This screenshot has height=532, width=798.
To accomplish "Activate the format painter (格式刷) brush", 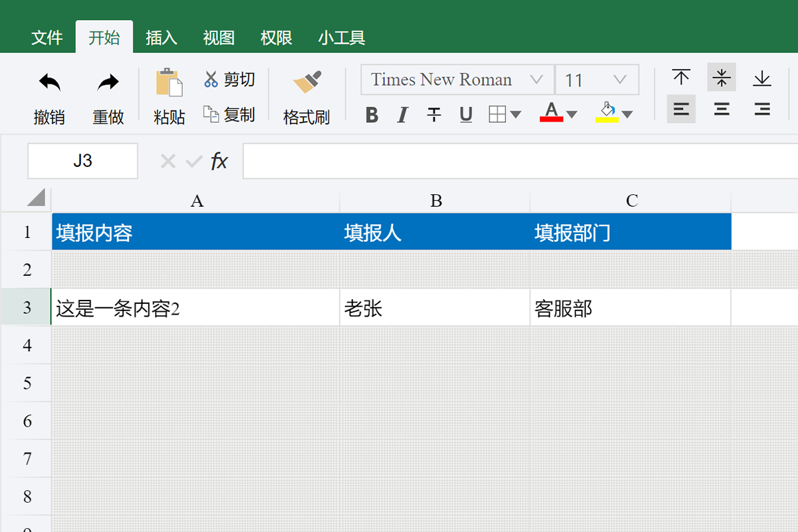I will 307,83.
